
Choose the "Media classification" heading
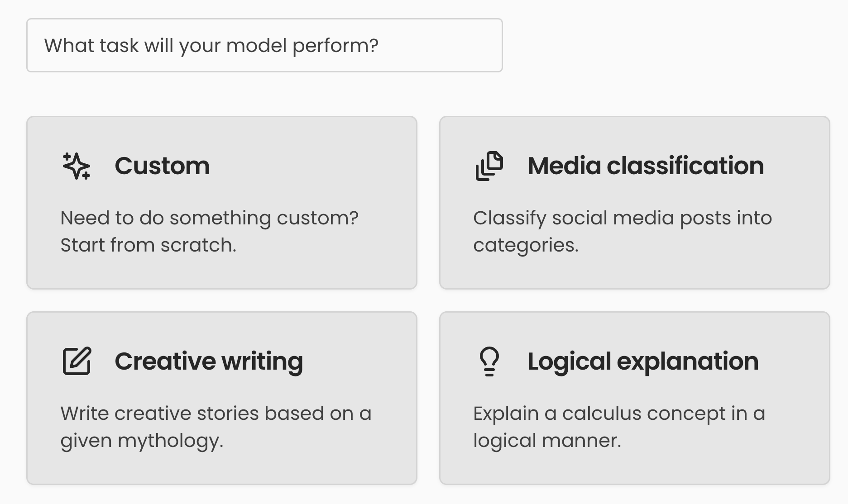point(646,166)
